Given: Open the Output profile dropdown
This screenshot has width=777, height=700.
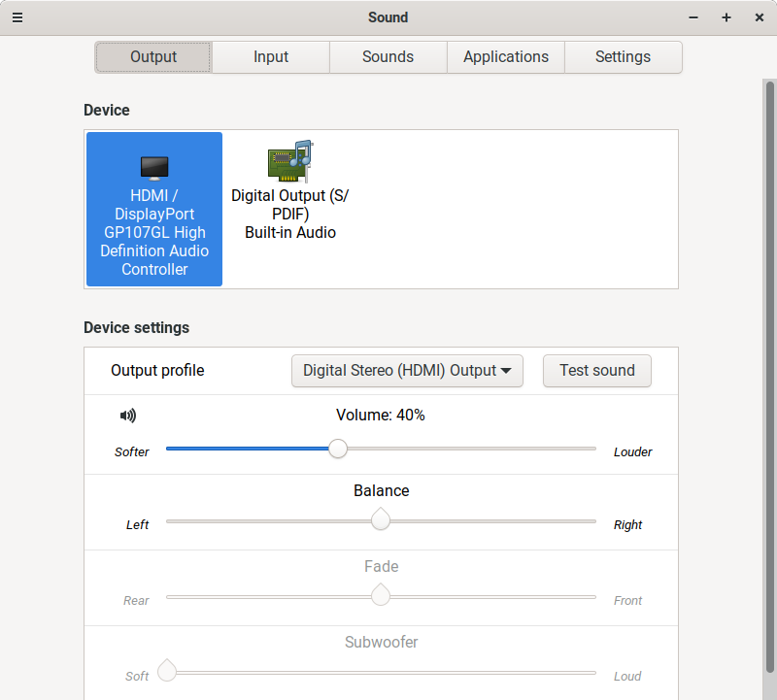Looking at the screenshot, I should click(x=407, y=371).
